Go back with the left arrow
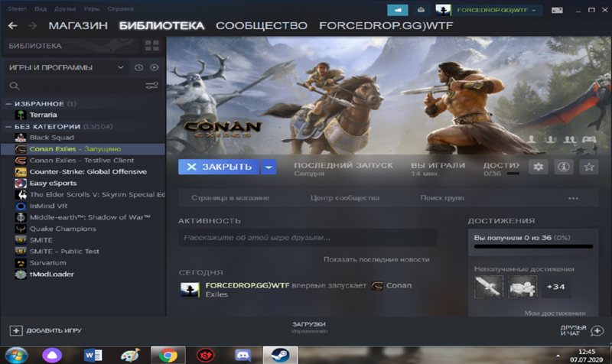 (12, 26)
